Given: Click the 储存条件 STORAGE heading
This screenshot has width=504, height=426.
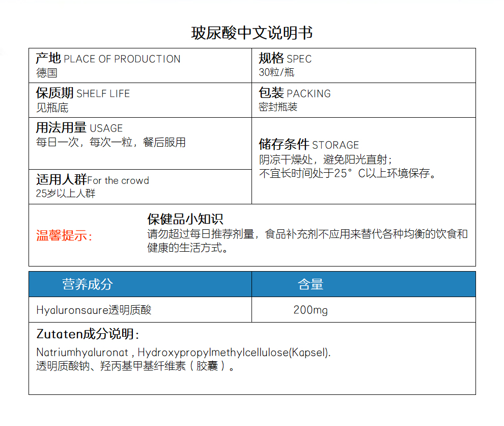Looking at the screenshot, I should (x=309, y=145).
